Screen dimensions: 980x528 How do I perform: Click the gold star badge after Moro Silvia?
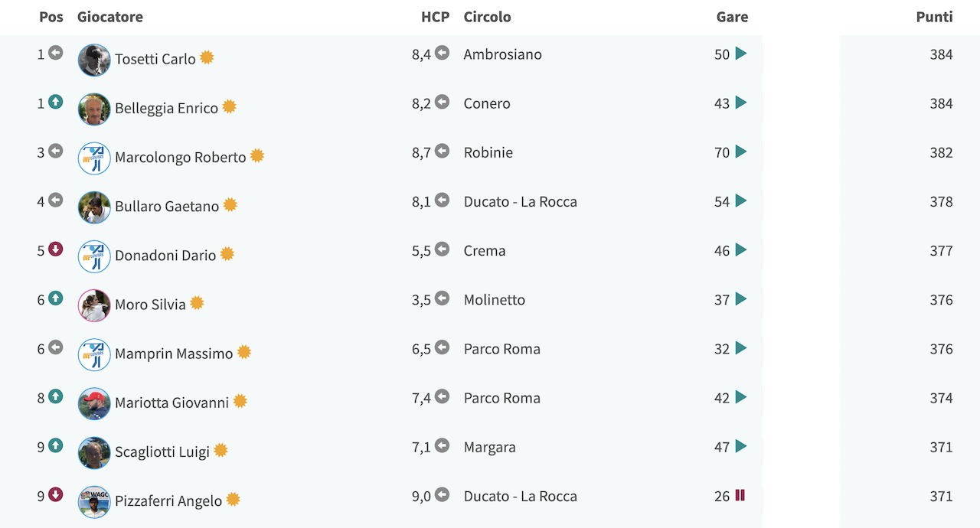pos(197,303)
